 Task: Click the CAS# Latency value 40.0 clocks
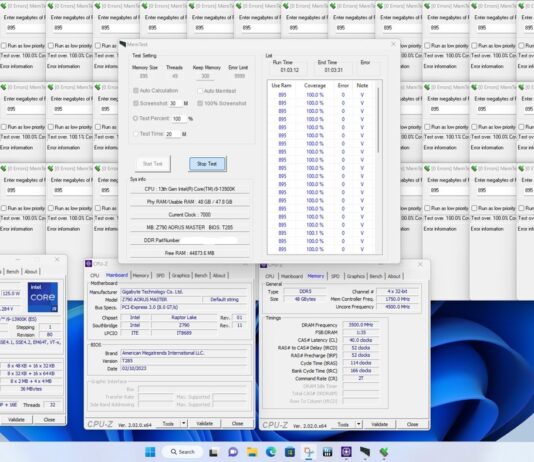tap(361, 340)
